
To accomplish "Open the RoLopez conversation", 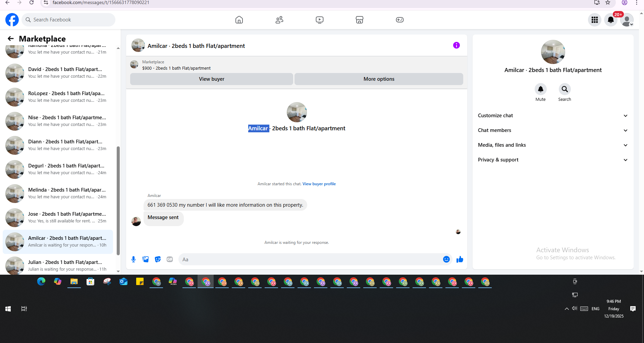I will (x=58, y=97).
